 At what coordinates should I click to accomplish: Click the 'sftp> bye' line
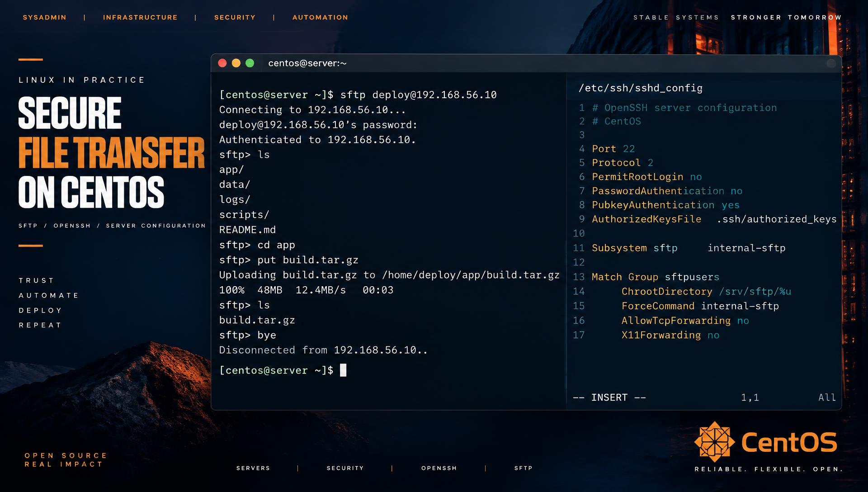(247, 335)
